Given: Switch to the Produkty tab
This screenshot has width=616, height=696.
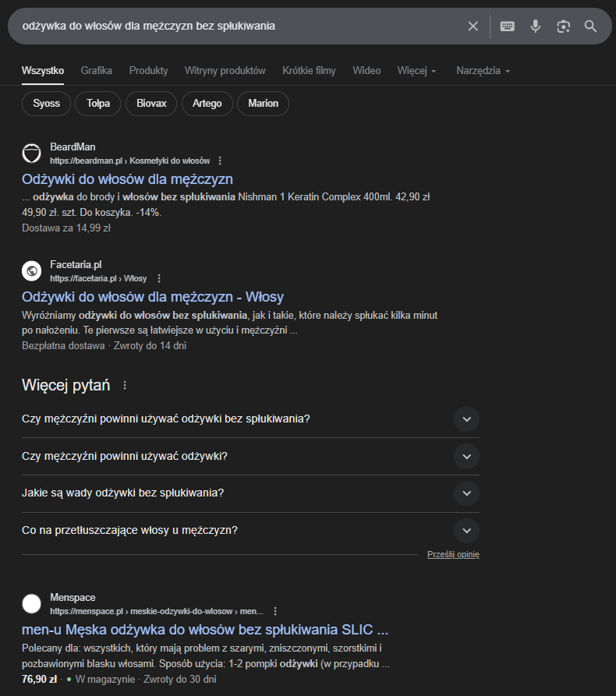Looking at the screenshot, I should tap(148, 71).
